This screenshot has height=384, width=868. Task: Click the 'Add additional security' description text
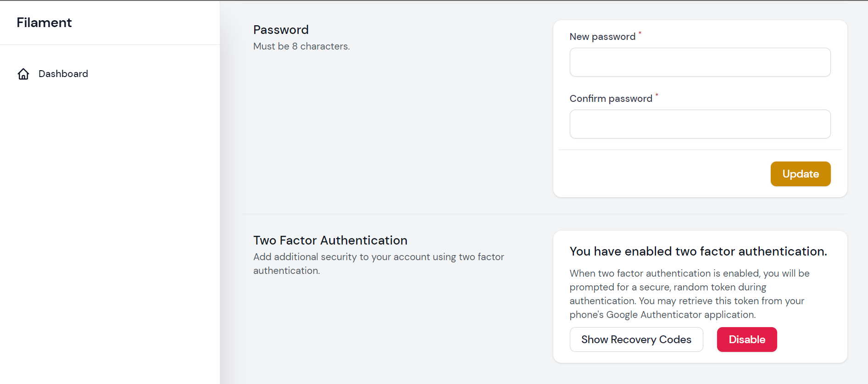378,264
